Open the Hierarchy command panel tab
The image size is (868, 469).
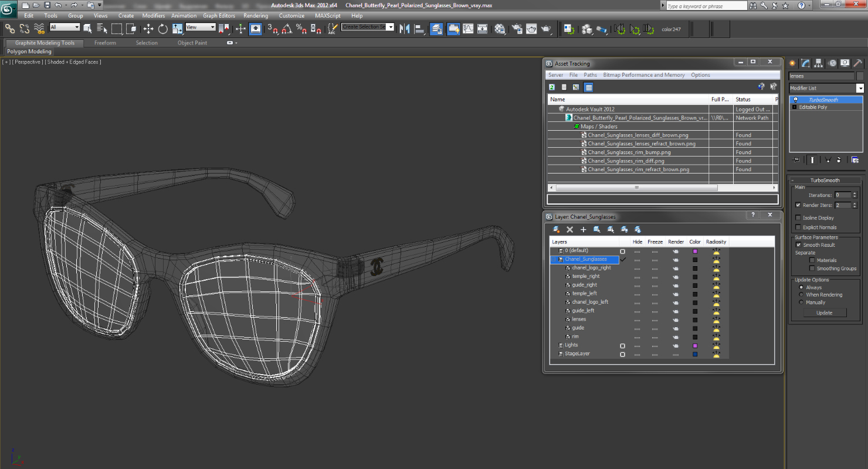(x=819, y=63)
